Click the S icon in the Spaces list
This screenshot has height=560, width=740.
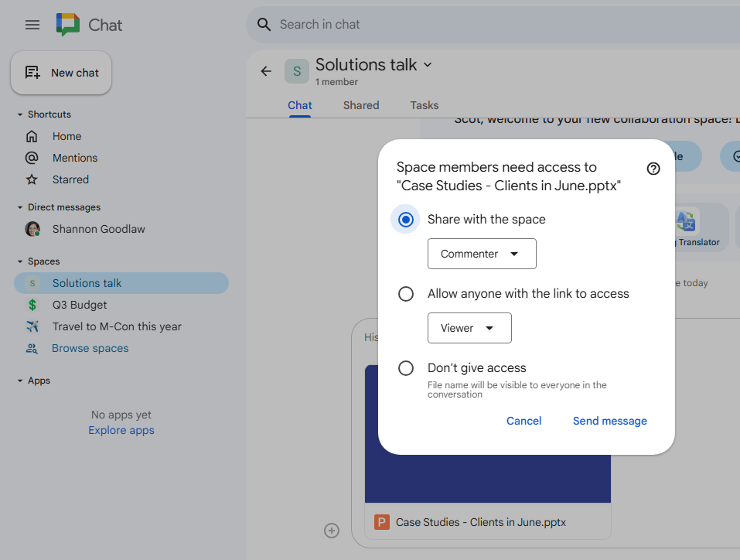pyautogui.click(x=32, y=283)
